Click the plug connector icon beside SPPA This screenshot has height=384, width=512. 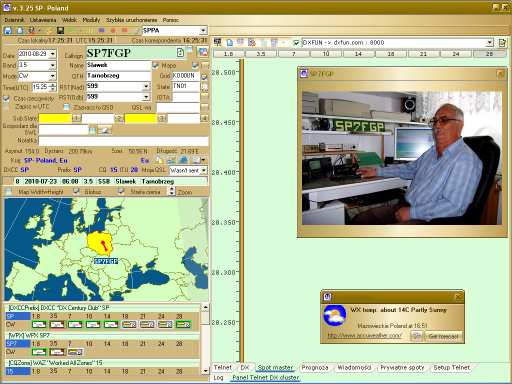[136, 31]
